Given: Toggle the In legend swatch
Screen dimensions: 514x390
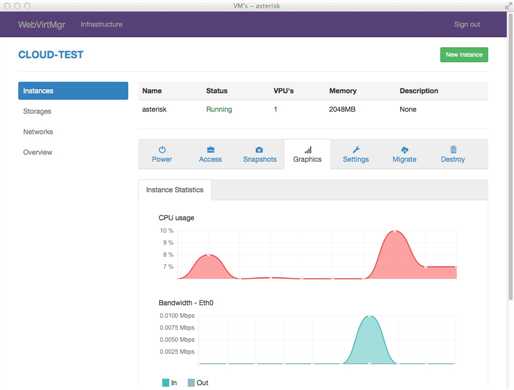Looking at the screenshot, I should (x=165, y=382).
